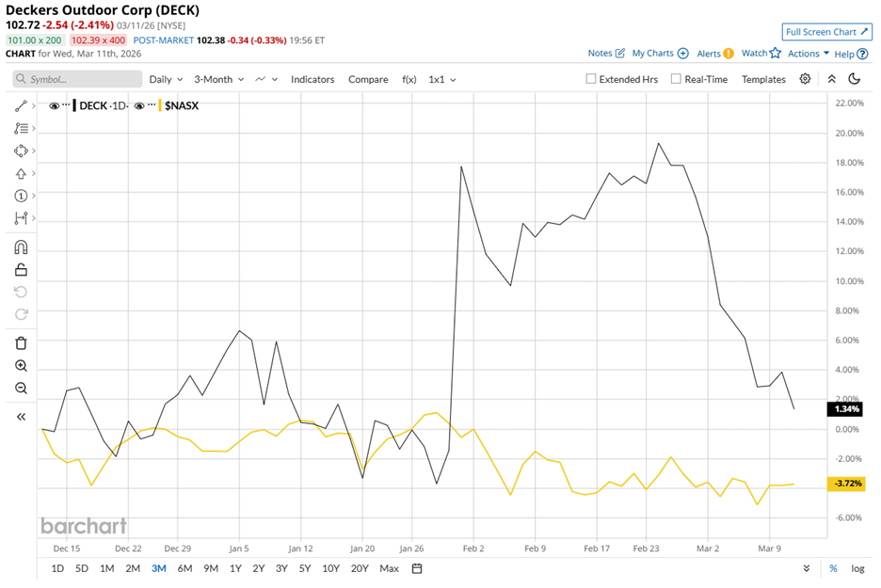Expand line tool options chevron

(x=34, y=105)
